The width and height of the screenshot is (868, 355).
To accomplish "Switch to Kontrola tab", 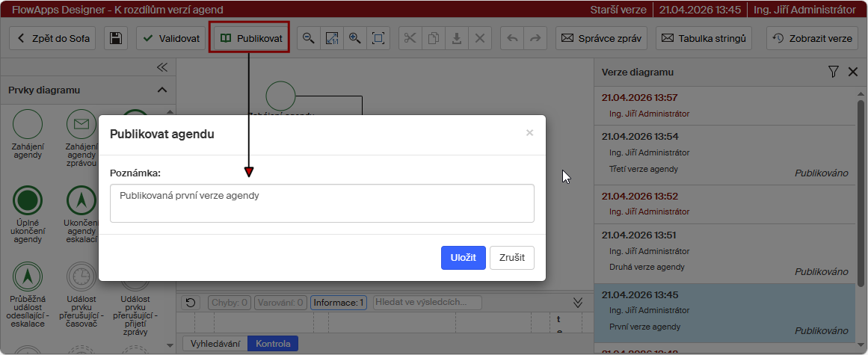I will 273,343.
